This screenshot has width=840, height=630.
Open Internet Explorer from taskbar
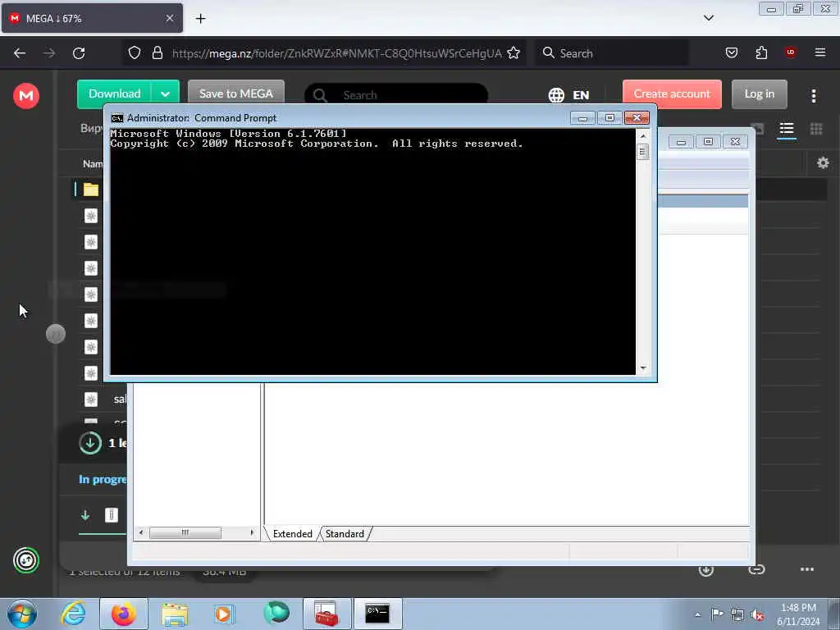pos(73,614)
